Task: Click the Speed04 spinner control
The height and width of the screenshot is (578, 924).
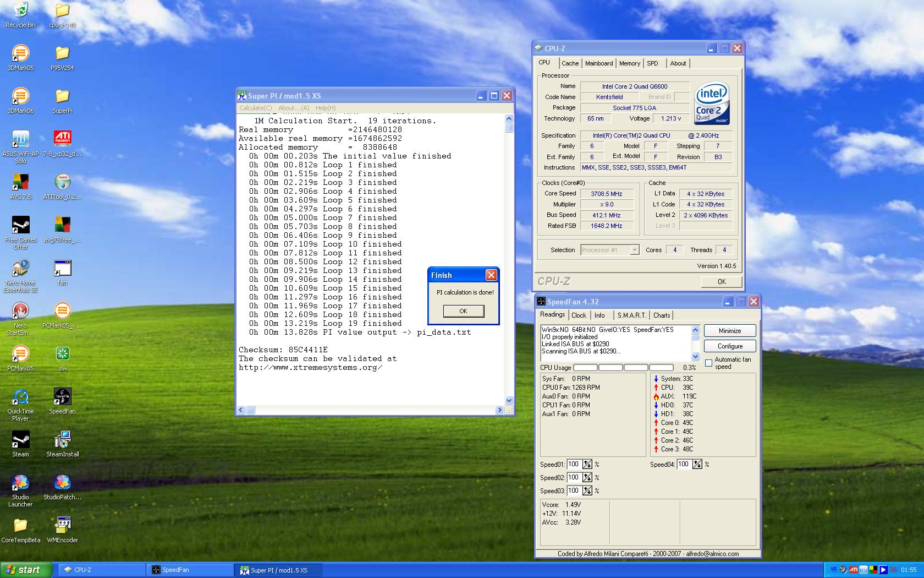Action: 697,465
